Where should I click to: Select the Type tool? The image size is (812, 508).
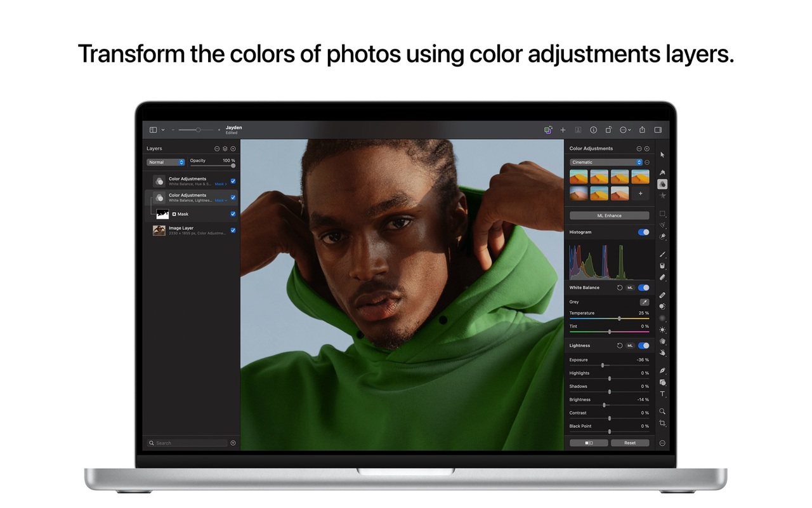tap(662, 394)
